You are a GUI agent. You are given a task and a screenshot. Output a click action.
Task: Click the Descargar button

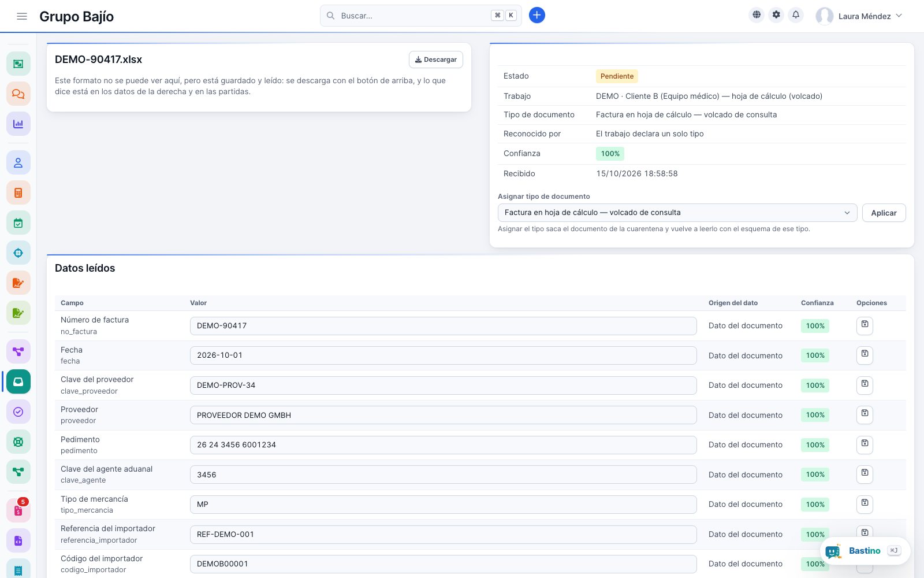[436, 60]
